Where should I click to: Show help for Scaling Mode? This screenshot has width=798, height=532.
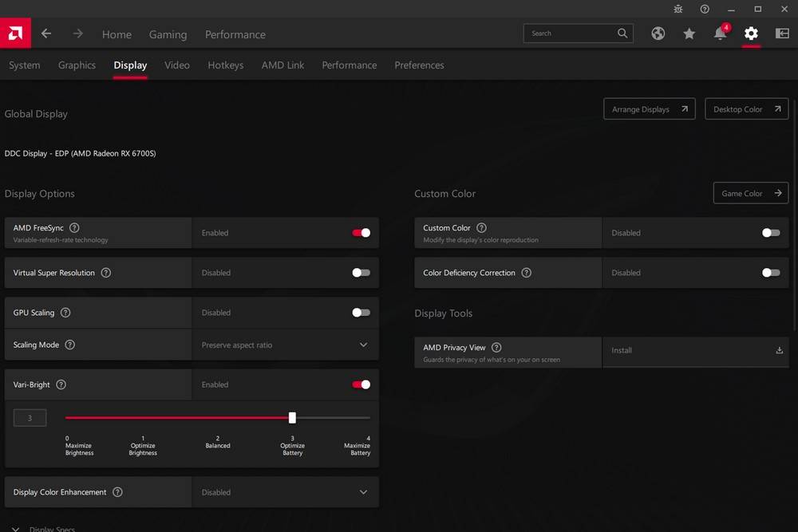coord(70,345)
